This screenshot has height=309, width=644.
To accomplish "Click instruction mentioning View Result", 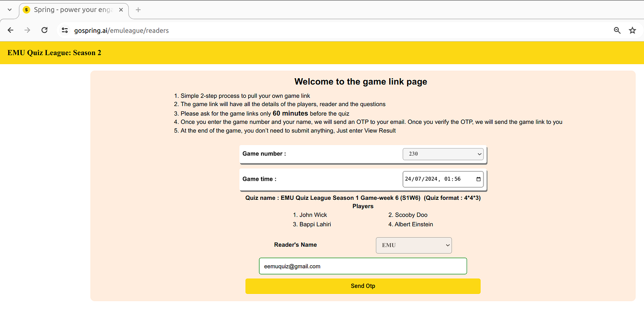I will coord(288,130).
